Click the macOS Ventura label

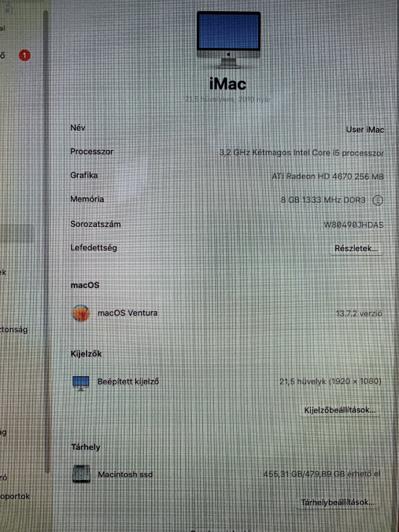(128, 313)
